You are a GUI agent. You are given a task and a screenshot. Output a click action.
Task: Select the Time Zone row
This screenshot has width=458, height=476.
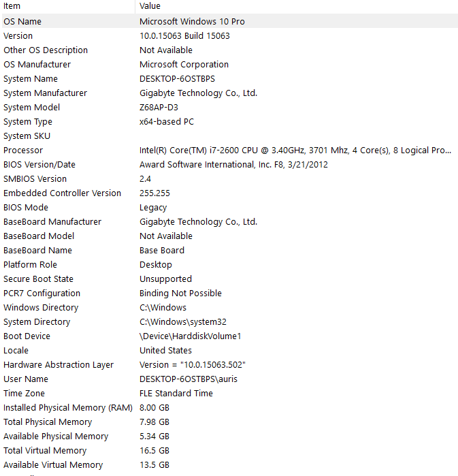(x=230, y=392)
